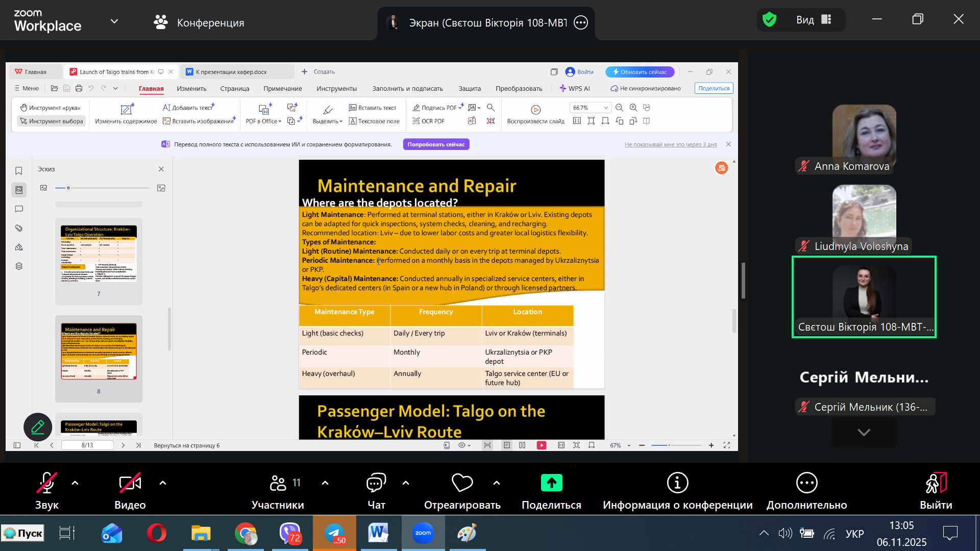Open the Дополнительно more options icon
Image resolution: width=980 pixels, height=551 pixels.
coord(806,483)
